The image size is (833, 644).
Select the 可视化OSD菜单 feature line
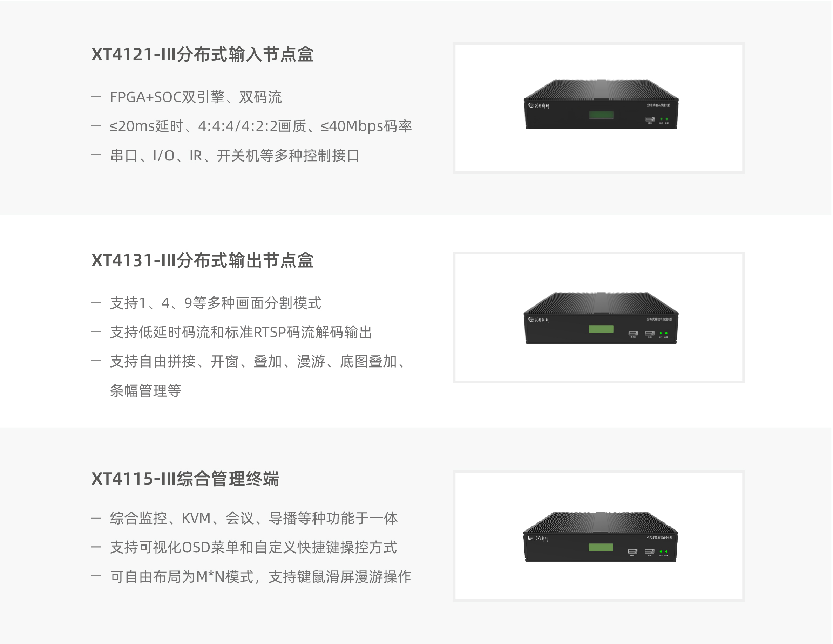pos(253,548)
